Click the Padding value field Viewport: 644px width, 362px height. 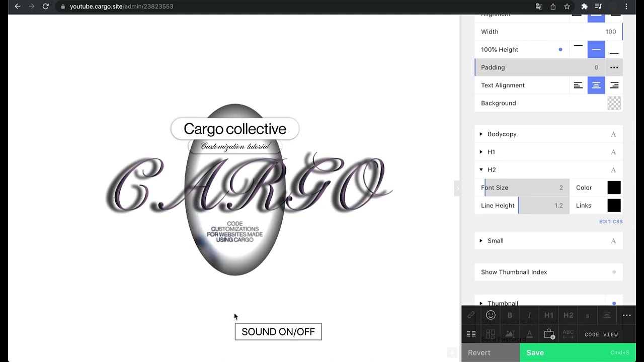tap(596, 67)
